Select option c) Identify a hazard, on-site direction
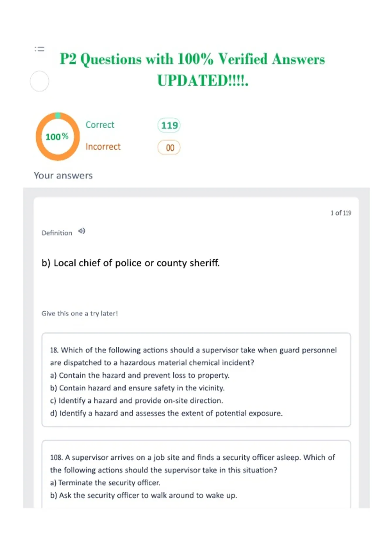Viewport: 392px width, 556px height. [x=137, y=401]
